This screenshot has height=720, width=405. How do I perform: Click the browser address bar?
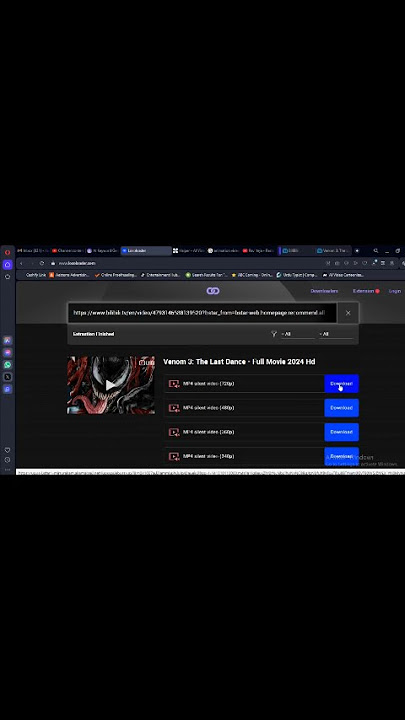coord(184,263)
